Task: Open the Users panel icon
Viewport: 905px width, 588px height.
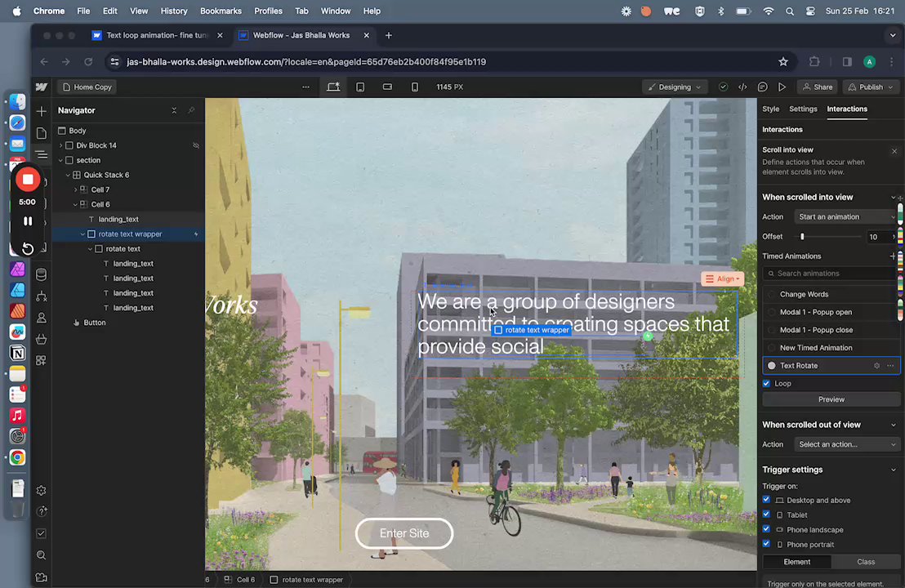Action: (41, 318)
